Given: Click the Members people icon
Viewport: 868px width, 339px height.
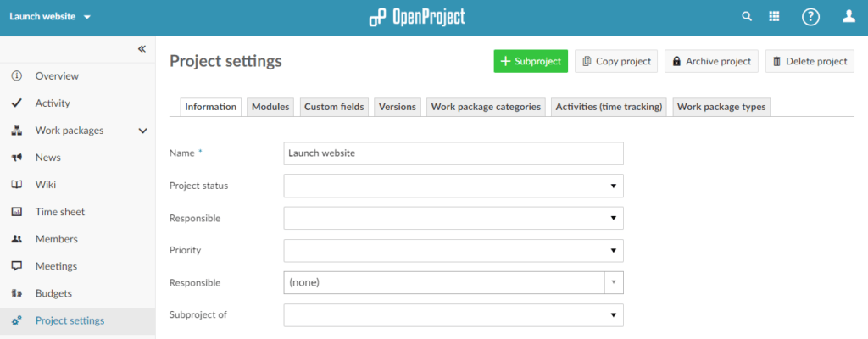Looking at the screenshot, I should tap(17, 239).
